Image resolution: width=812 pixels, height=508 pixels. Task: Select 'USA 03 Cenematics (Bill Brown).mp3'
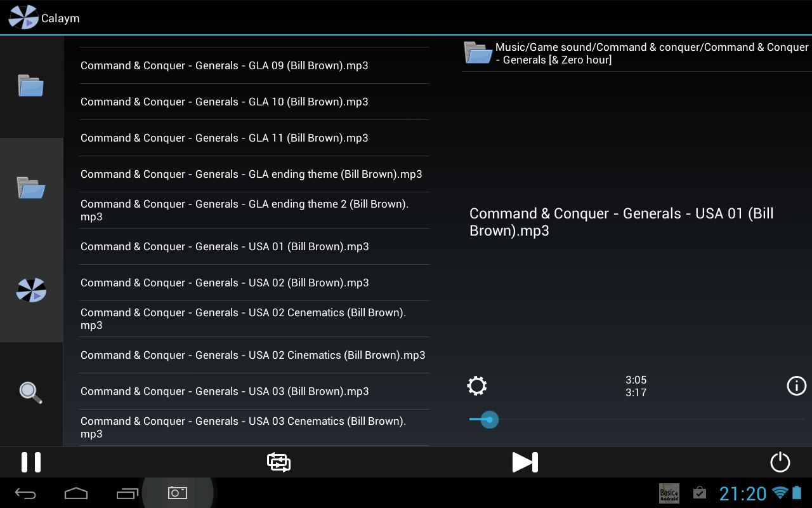pyautogui.click(x=254, y=427)
